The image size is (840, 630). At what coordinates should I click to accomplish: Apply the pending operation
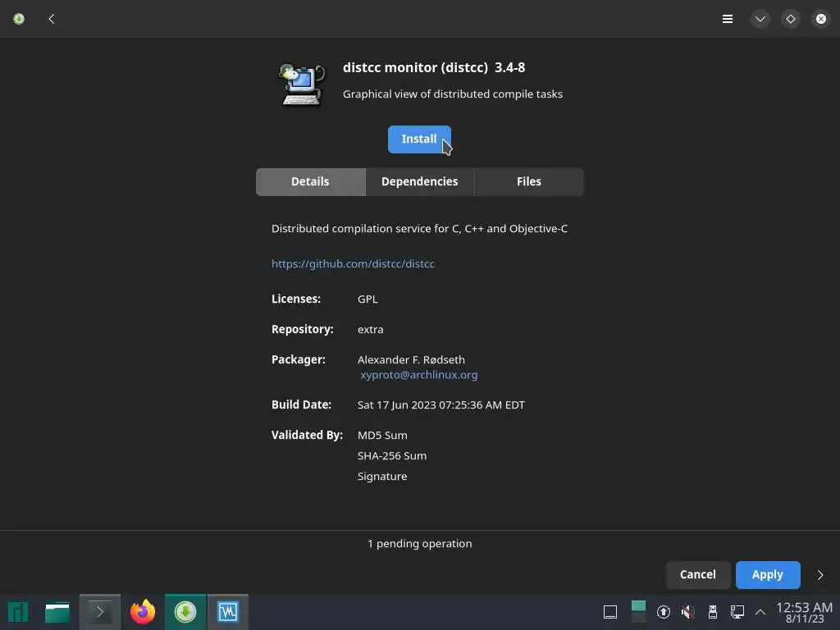768,575
